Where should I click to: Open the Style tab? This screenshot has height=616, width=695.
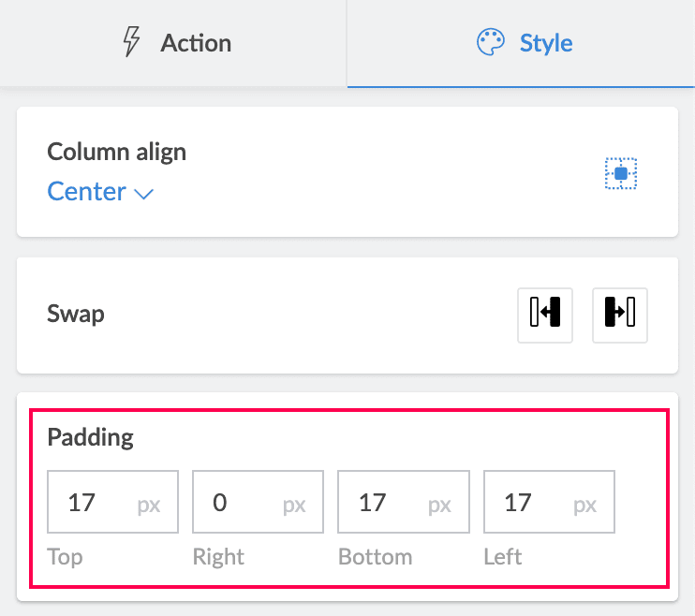coord(523,43)
